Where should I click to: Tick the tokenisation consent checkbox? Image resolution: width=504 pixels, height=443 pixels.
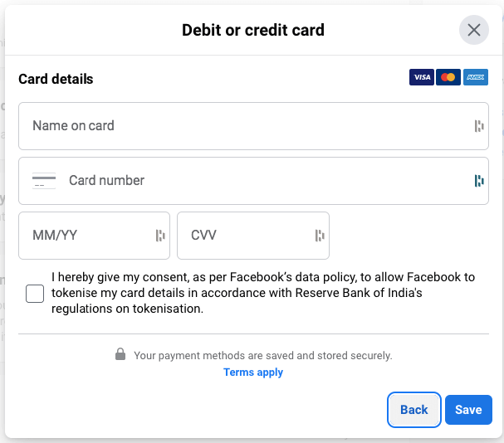(x=35, y=293)
